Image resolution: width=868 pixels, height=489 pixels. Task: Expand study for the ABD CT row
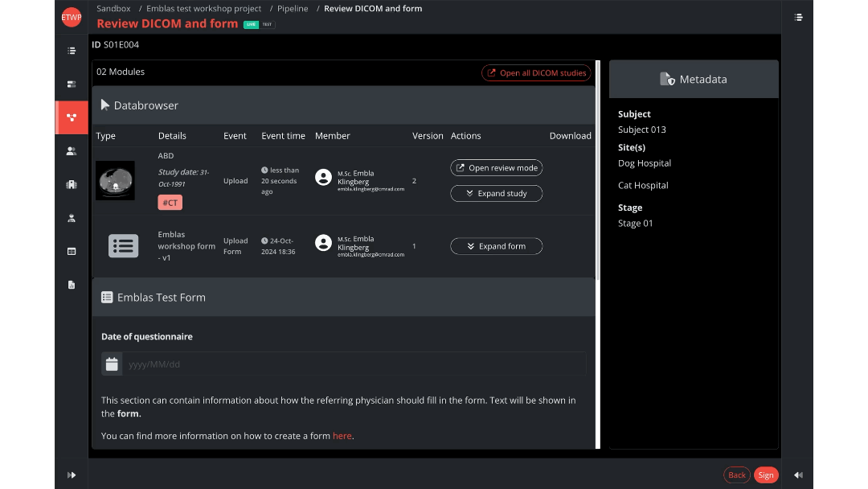coord(496,193)
